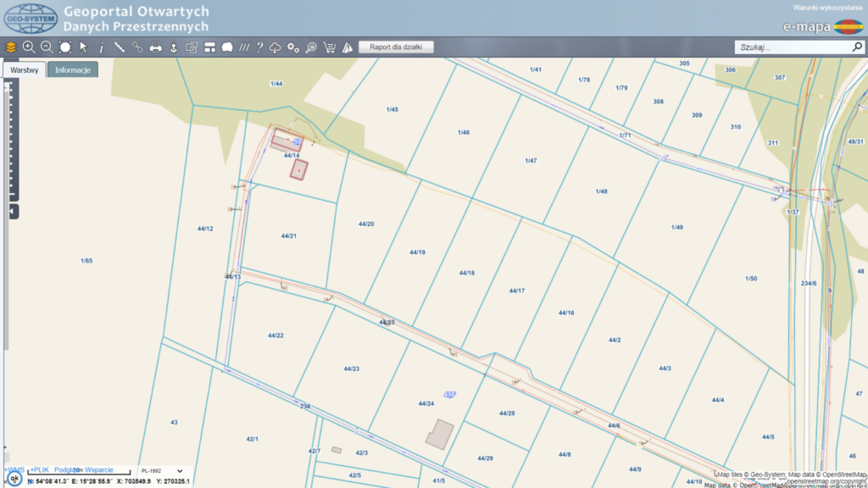Click the printer icon to print map

tap(156, 47)
